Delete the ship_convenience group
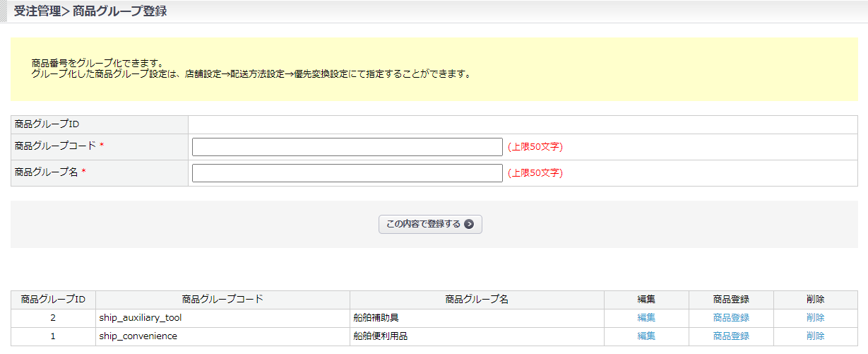This screenshot has width=868, height=354. pos(815,336)
